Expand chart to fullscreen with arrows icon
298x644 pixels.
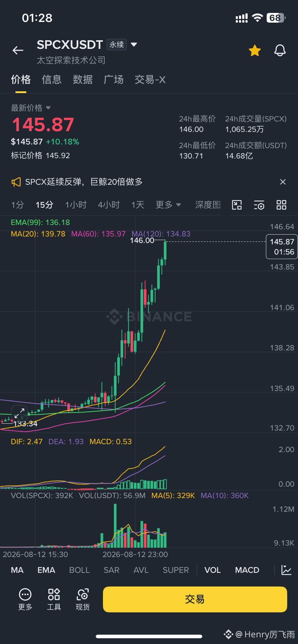(x=19, y=414)
